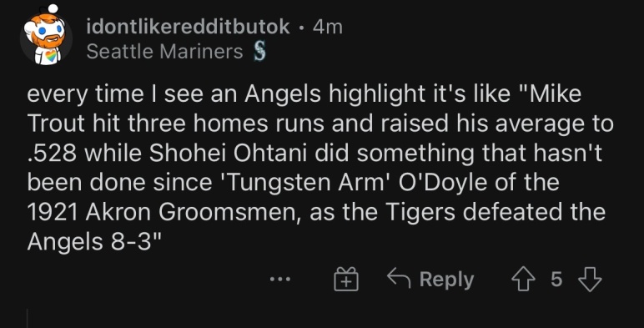Click the "Angels 8-3" score text

[x=93, y=242]
